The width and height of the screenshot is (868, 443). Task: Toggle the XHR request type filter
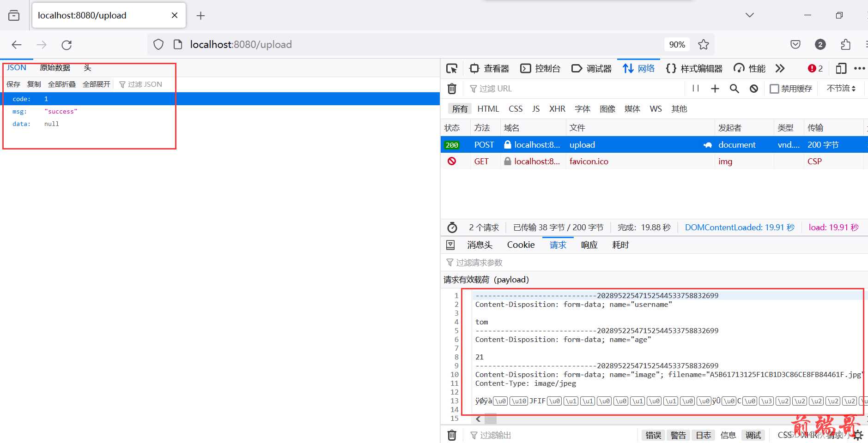tap(557, 109)
